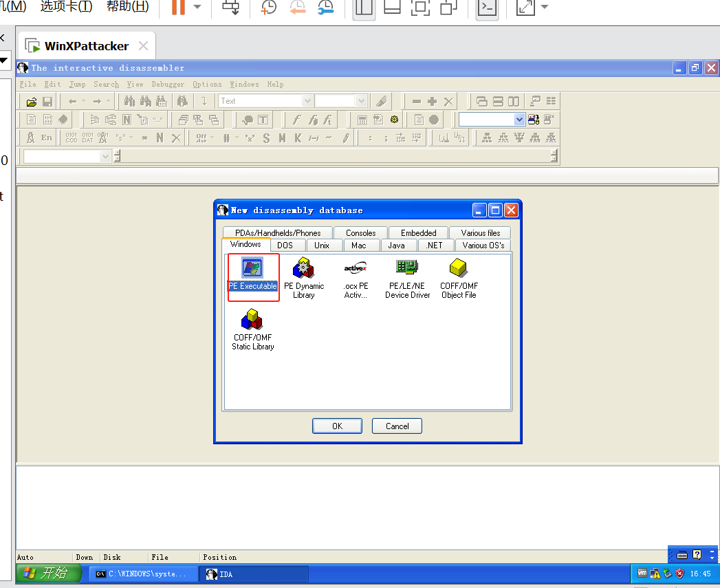Open the Text search type dropdown
The width and height of the screenshot is (720, 588).
coord(307,101)
